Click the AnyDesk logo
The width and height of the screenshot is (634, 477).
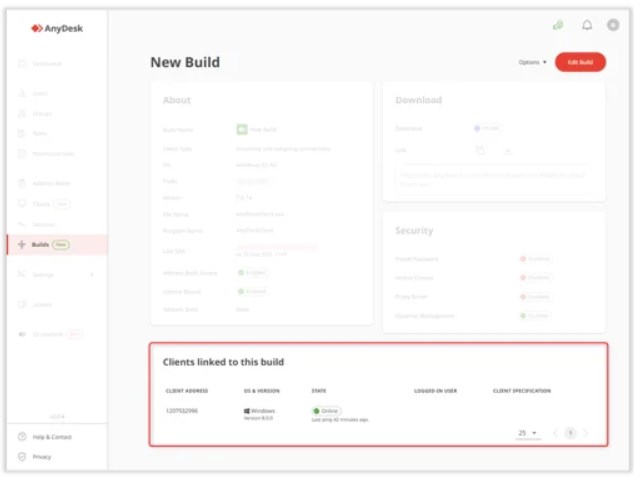coord(57,28)
